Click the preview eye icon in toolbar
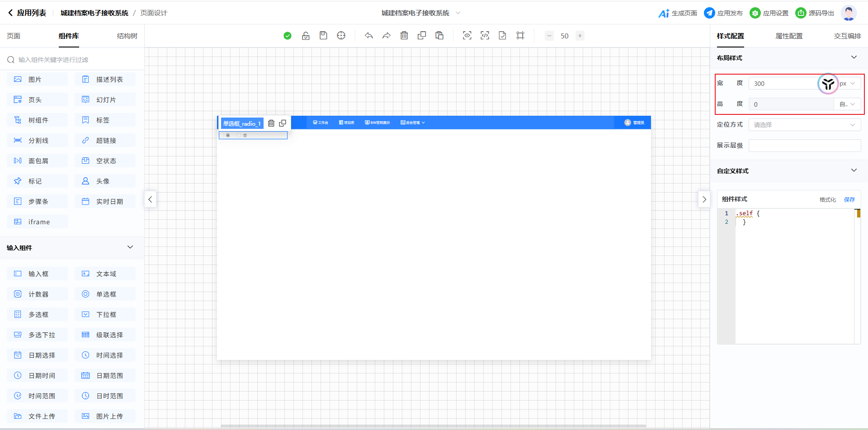 pyautogui.click(x=467, y=35)
